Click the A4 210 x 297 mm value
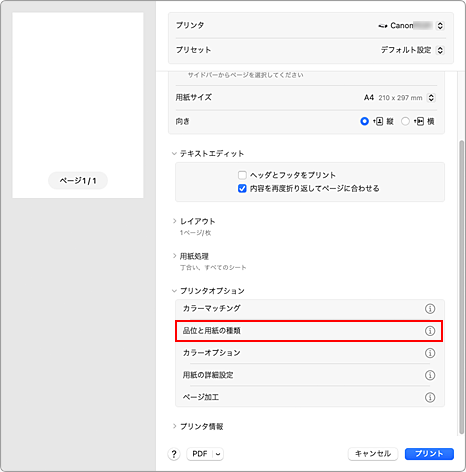This screenshot has width=466, height=472. tap(393, 98)
